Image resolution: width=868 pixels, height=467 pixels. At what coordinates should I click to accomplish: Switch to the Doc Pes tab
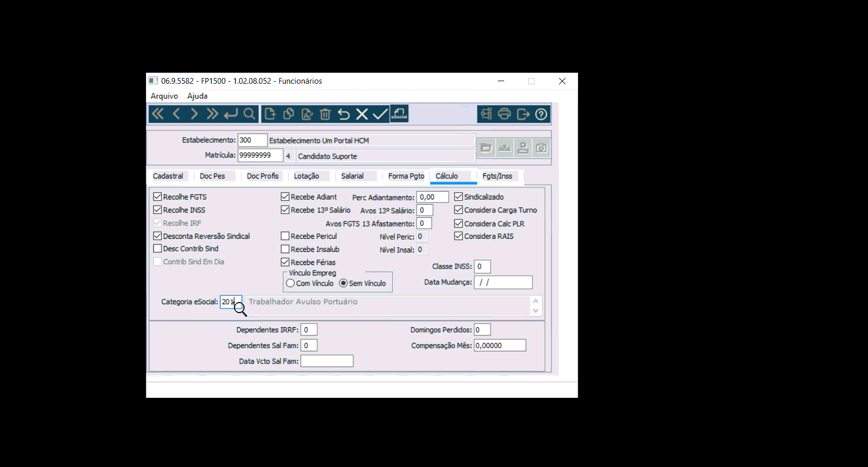point(213,176)
